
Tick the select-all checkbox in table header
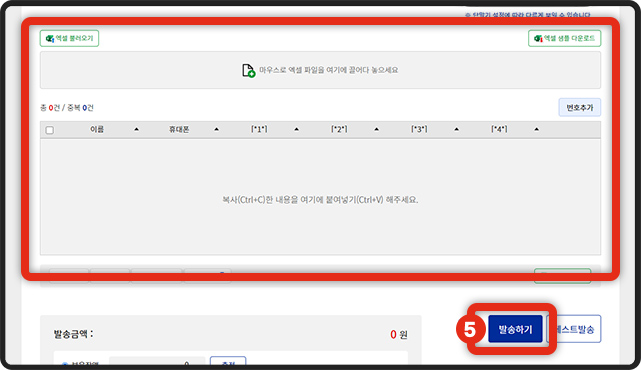[50, 130]
